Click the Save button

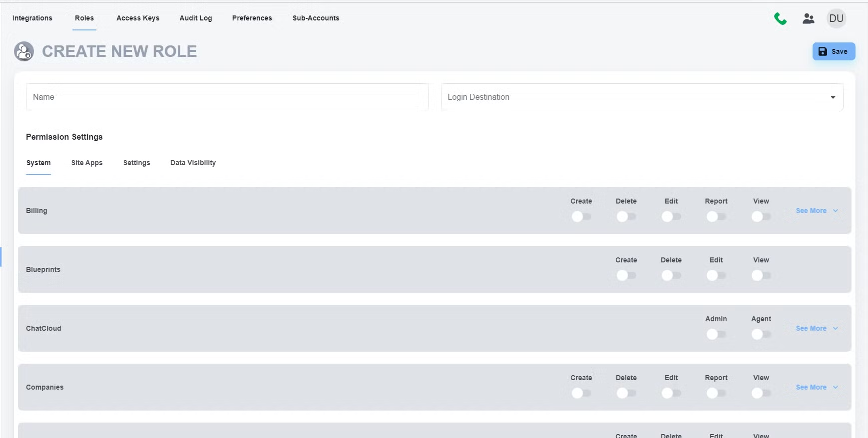click(834, 51)
